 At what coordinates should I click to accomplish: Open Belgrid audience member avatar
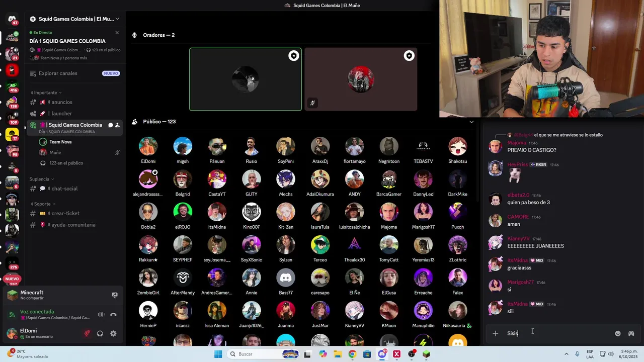[x=183, y=179]
